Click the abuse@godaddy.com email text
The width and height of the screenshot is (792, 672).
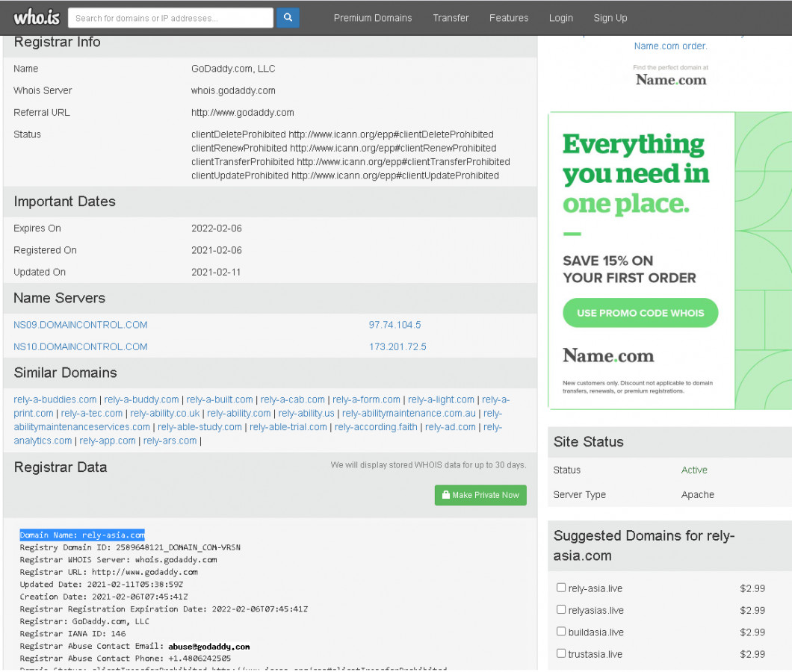[209, 647]
